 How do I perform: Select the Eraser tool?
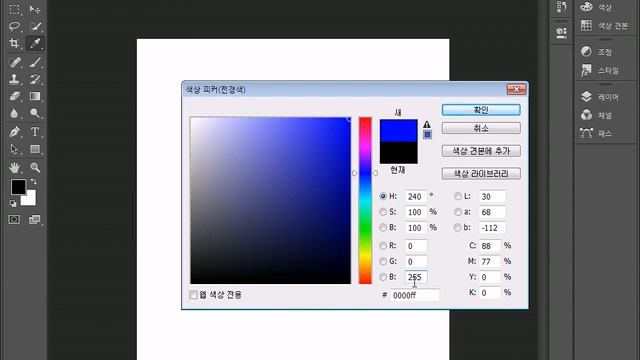pyautogui.click(x=14, y=96)
